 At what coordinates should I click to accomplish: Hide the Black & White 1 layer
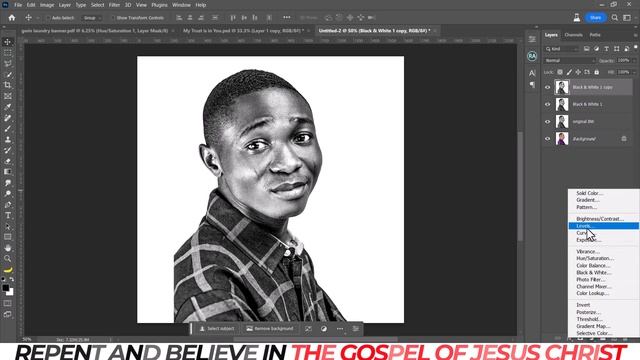pyautogui.click(x=548, y=104)
